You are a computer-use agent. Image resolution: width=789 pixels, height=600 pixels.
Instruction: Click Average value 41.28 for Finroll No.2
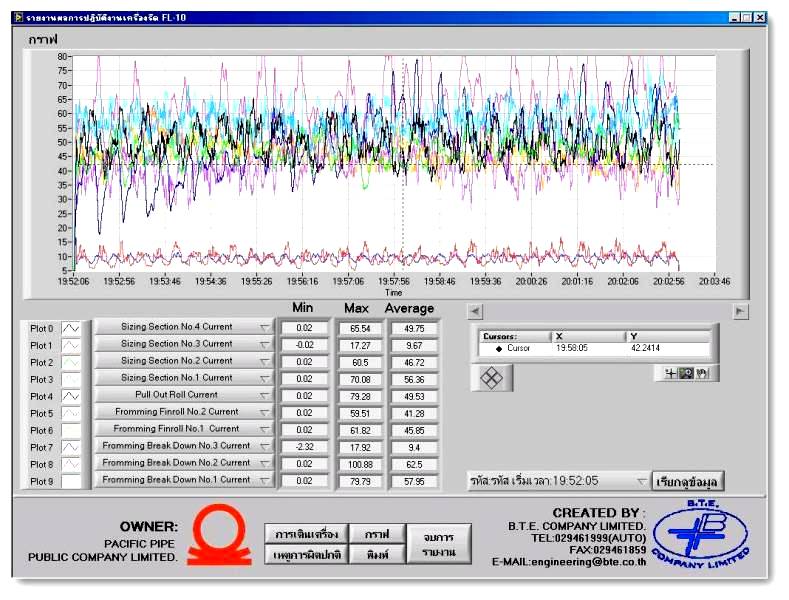coord(414,413)
